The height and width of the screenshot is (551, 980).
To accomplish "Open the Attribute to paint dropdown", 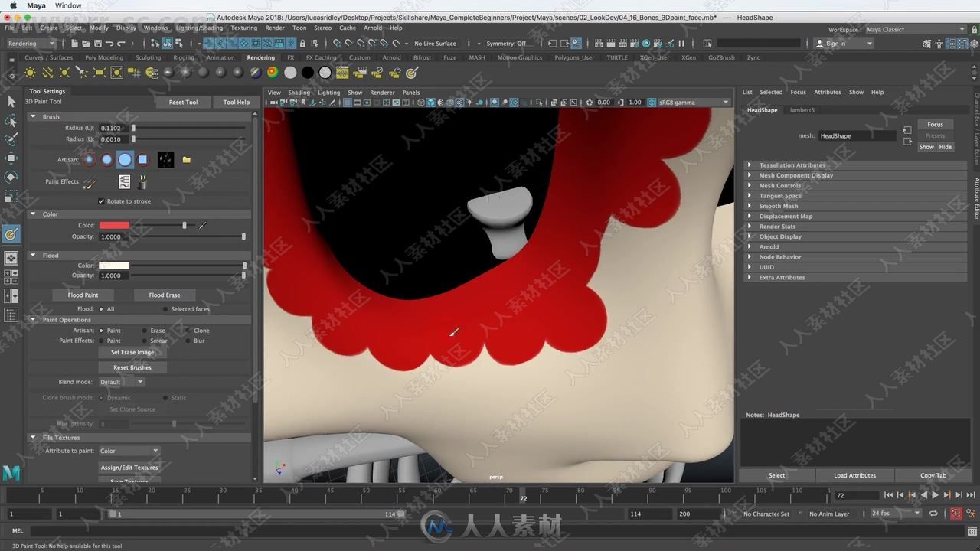I will coord(129,451).
